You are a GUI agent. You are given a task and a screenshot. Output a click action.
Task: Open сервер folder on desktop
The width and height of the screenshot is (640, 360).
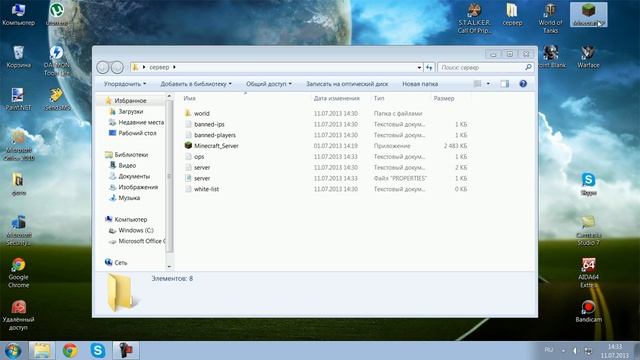click(x=512, y=15)
